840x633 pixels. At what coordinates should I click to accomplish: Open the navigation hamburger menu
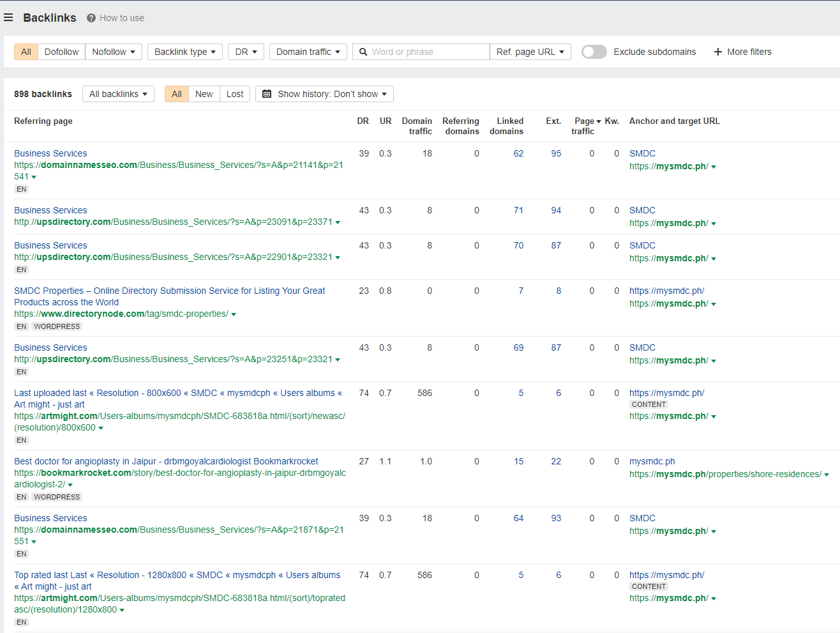click(8, 17)
